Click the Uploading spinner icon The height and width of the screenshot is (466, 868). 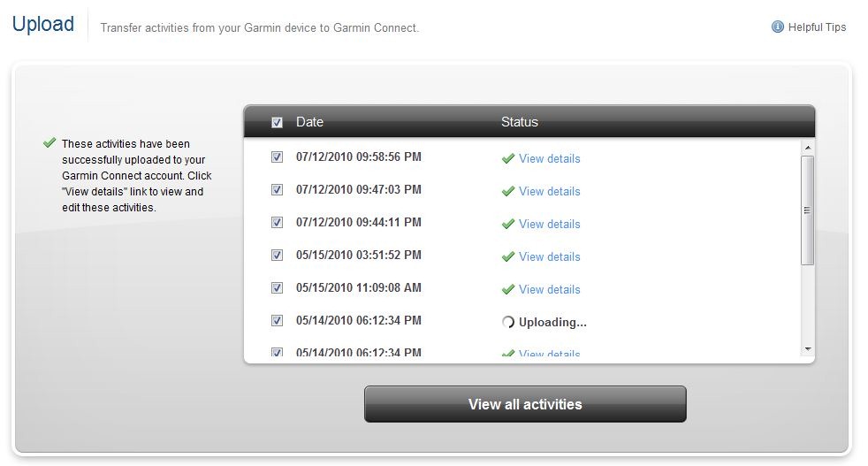coord(507,322)
